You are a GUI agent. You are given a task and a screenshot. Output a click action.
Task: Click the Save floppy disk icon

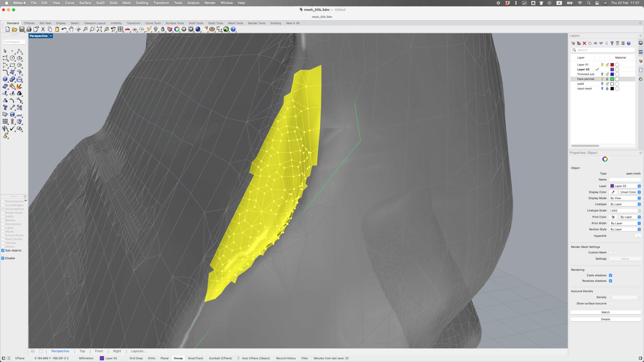pyautogui.click(x=22, y=29)
